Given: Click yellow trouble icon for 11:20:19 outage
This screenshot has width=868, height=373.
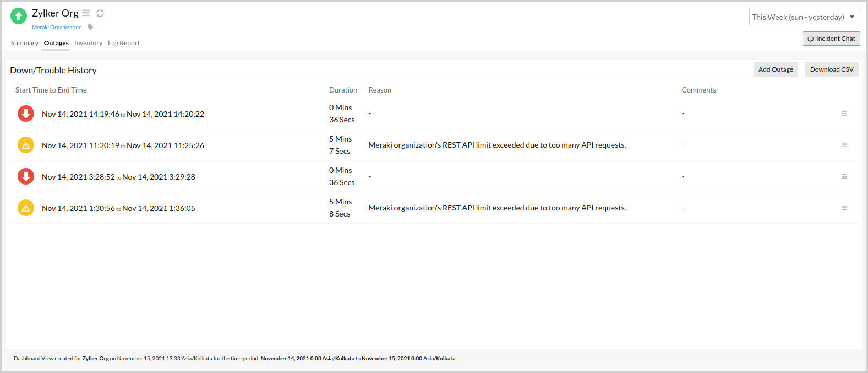Looking at the screenshot, I should click(x=26, y=145).
